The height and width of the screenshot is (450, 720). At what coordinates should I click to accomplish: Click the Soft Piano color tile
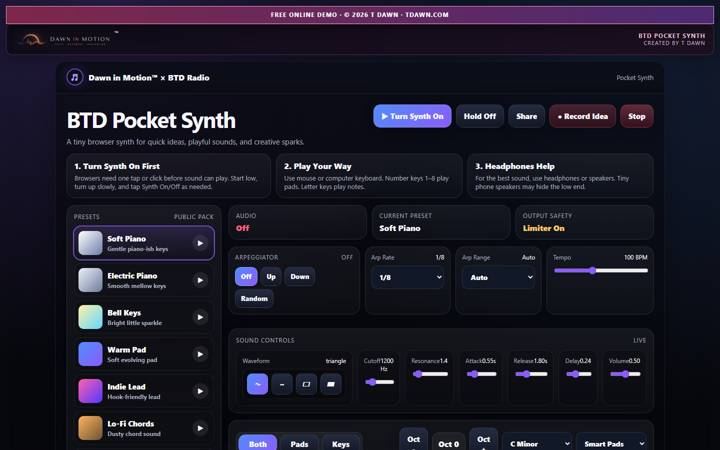tap(90, 243)
